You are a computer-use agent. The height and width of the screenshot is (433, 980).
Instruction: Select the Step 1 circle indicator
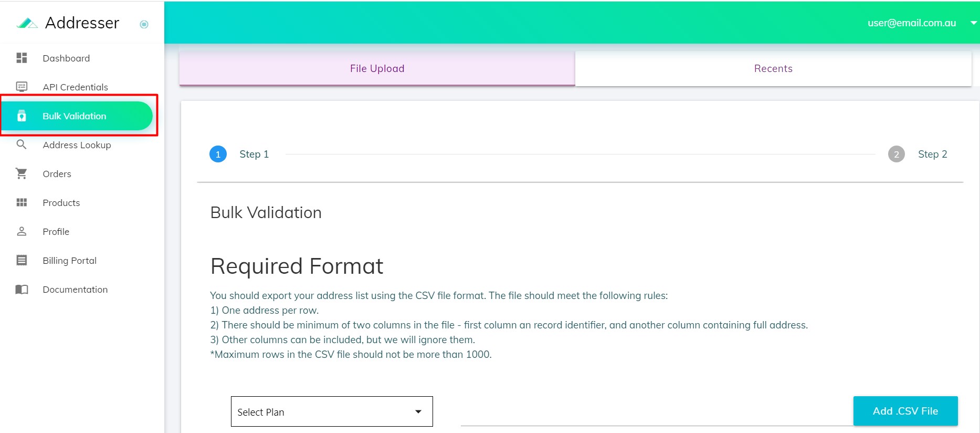pyautogui.click(x=218, y=154)
